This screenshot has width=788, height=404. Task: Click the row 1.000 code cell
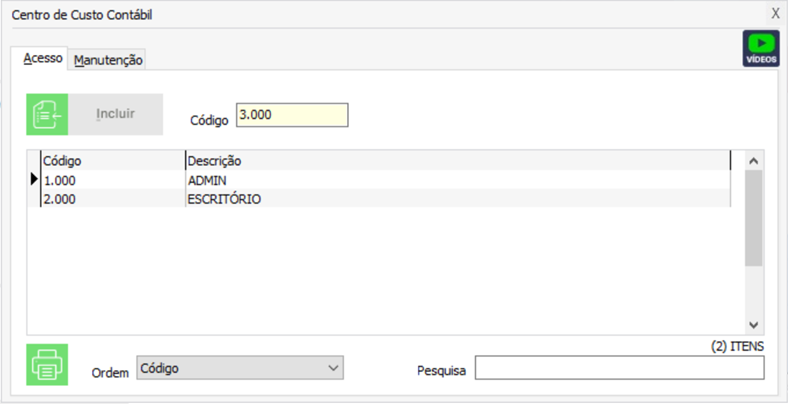(x=60, y=180)
